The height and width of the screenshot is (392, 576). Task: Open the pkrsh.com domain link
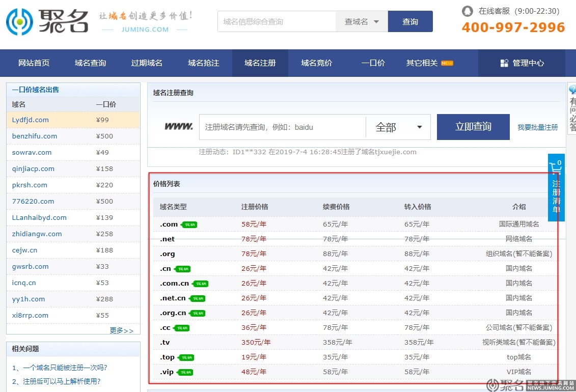click(x=30, y=185)
